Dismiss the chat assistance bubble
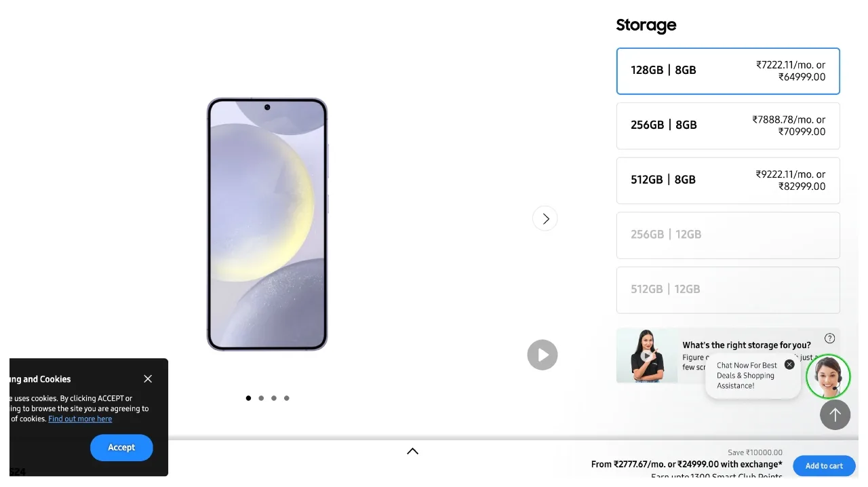 (789, 364)
